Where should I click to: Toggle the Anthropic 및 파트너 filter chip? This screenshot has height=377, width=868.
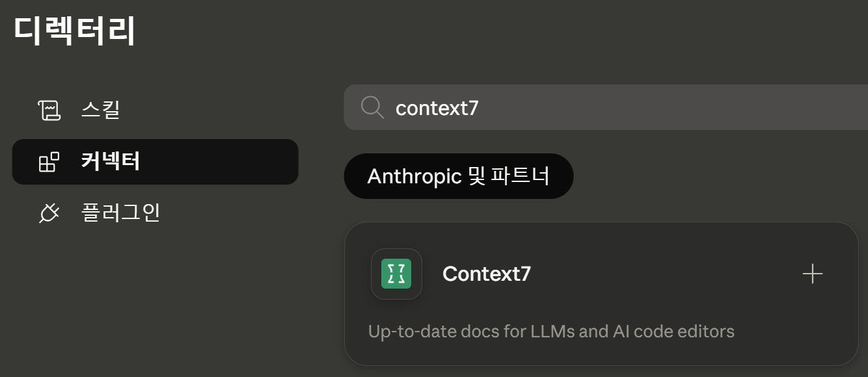[459, 176]
